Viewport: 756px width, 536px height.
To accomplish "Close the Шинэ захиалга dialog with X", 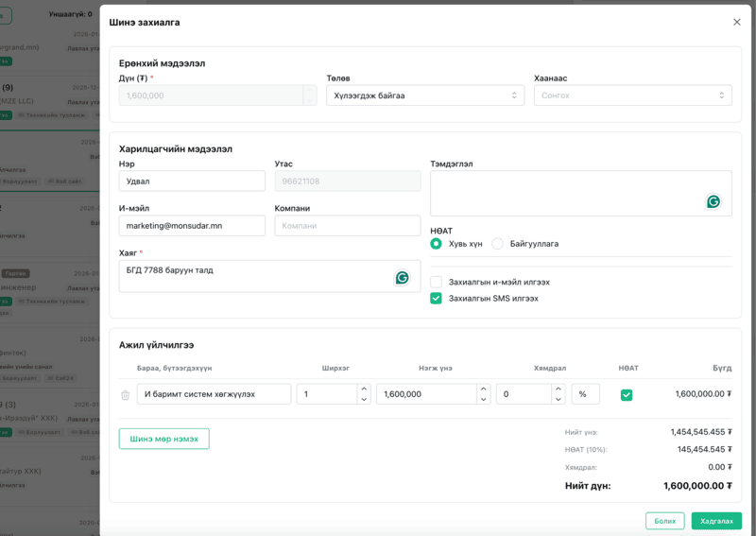I will (736, 22).
